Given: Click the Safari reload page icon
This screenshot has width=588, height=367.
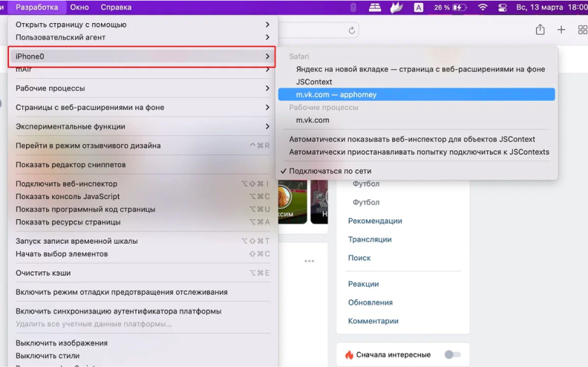Looking at the screenshot, I should coord(351,30).
